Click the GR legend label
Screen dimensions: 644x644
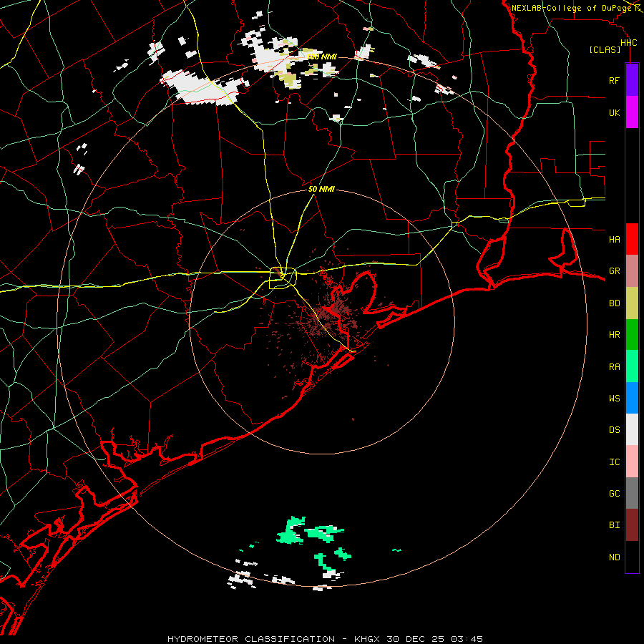click(614, 271)
